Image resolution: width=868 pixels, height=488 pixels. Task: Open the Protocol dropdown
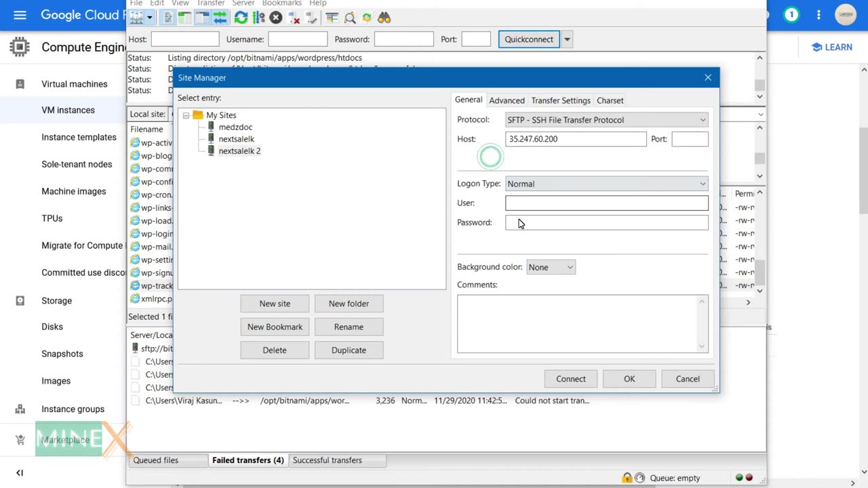coord(606,120)
